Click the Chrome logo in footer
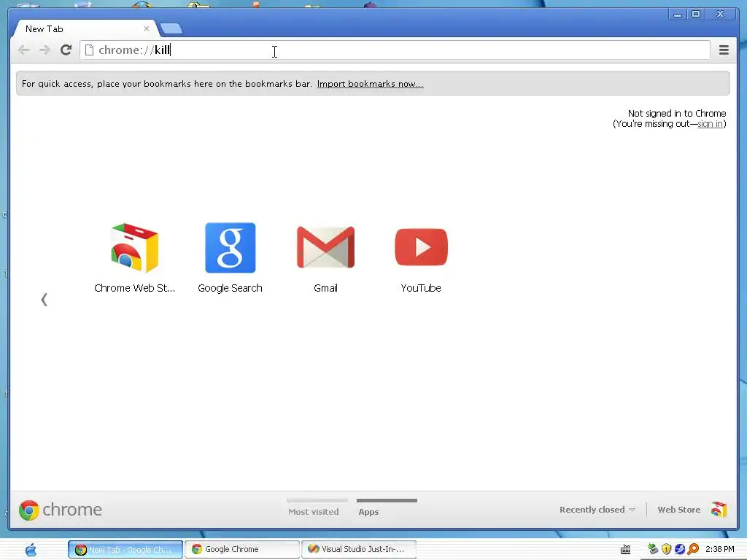Screen dimensions: 747x560 click(60, 510)
